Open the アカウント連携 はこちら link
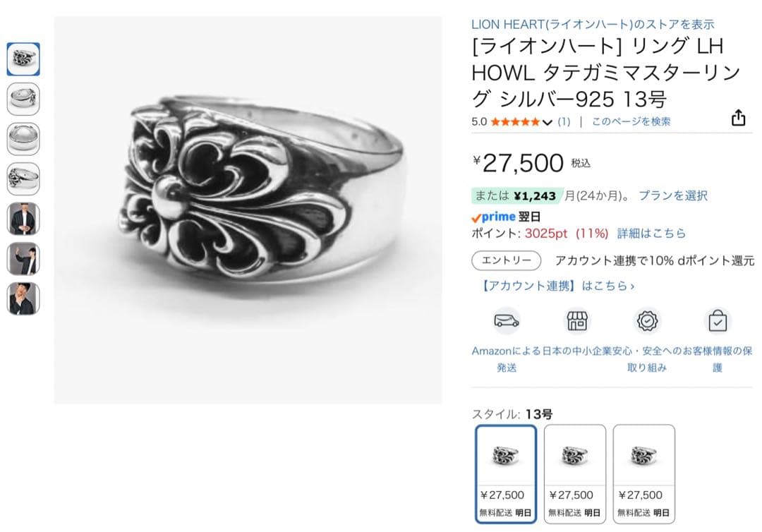 click(557, 286)
